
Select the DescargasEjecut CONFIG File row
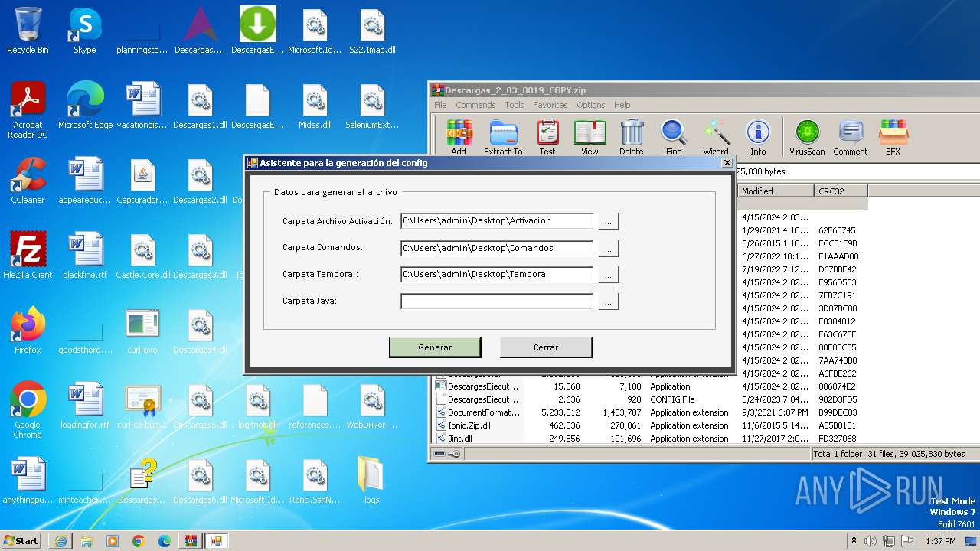coord(651,399)
